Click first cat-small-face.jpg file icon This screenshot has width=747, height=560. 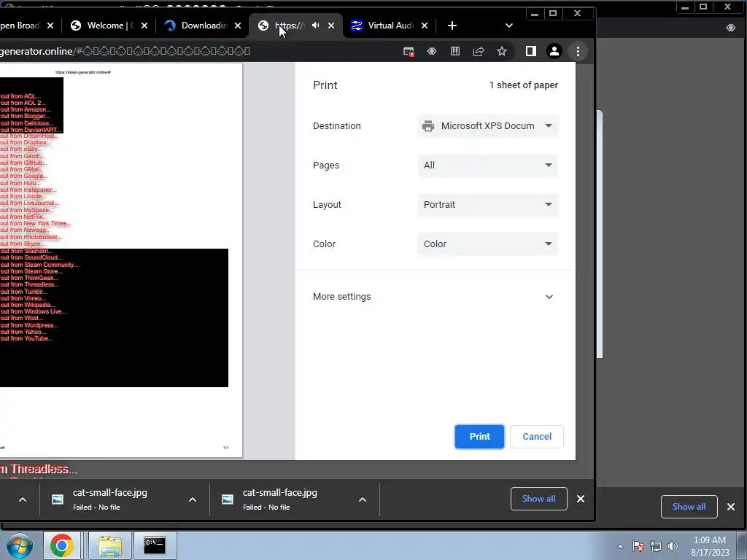coord(58,499)
